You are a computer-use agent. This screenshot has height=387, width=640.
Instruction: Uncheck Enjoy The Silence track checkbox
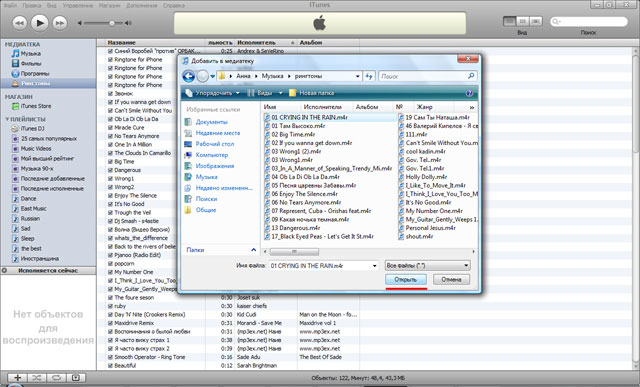(110, 196)
